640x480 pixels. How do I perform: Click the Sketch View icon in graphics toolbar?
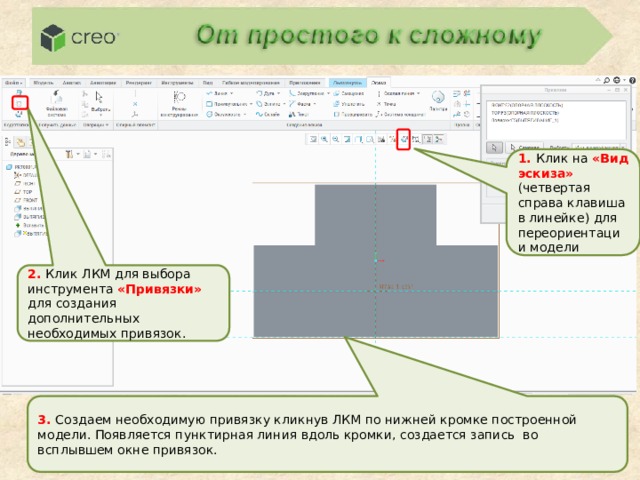[403, 139]
